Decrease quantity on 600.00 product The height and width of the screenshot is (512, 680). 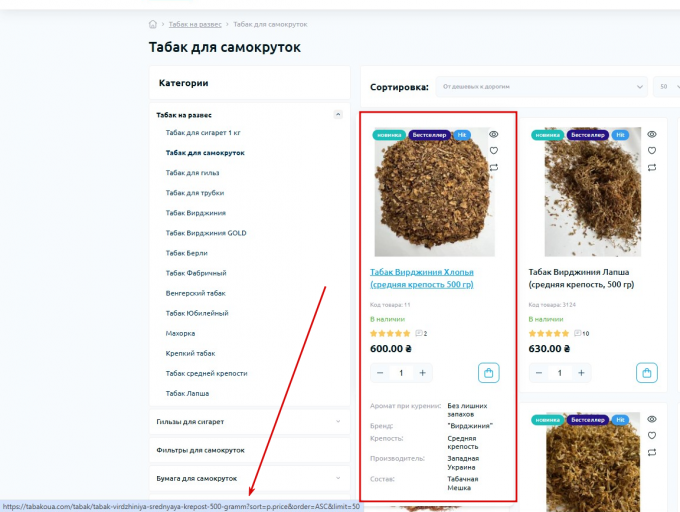(380, 373)
